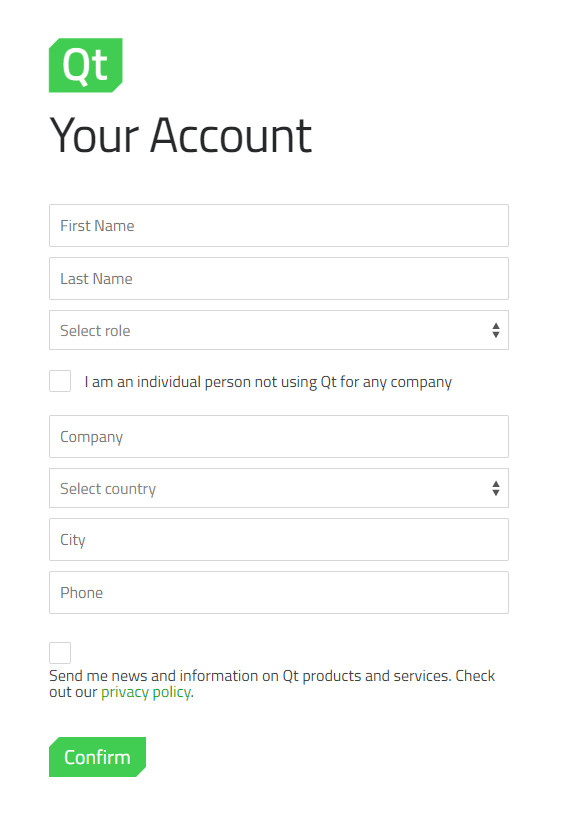Click the Select country dropdown arrows icon
The width and height of the screenshot is (579, 822).
tap(496, 488)
